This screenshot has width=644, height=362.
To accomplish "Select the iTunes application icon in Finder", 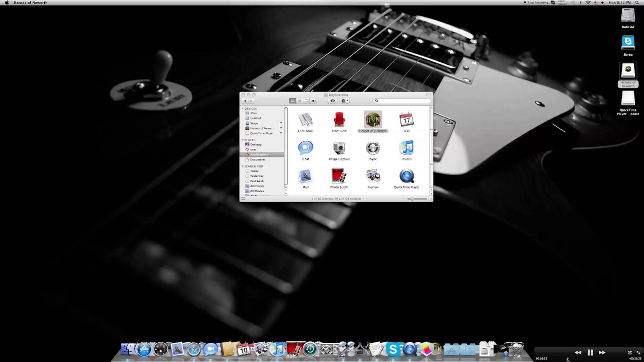I will click(x=407, y=148).
